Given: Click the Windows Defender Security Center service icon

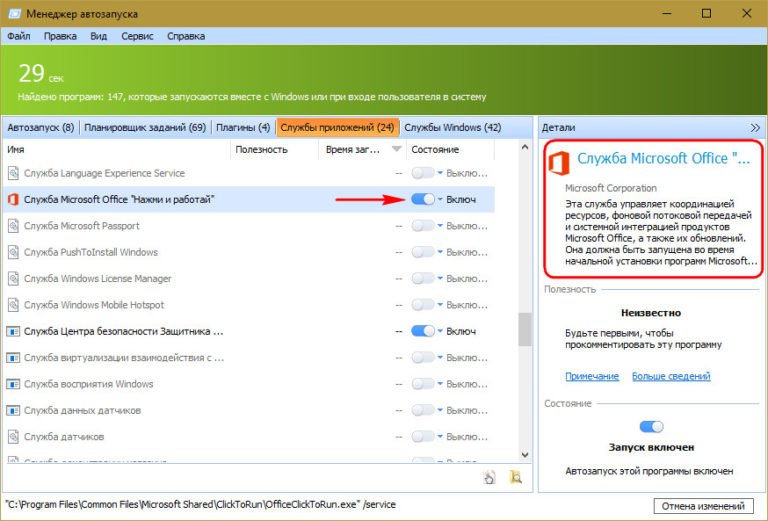Looking at the screenshot, I should pyautogui.click(x=14, y=331).
